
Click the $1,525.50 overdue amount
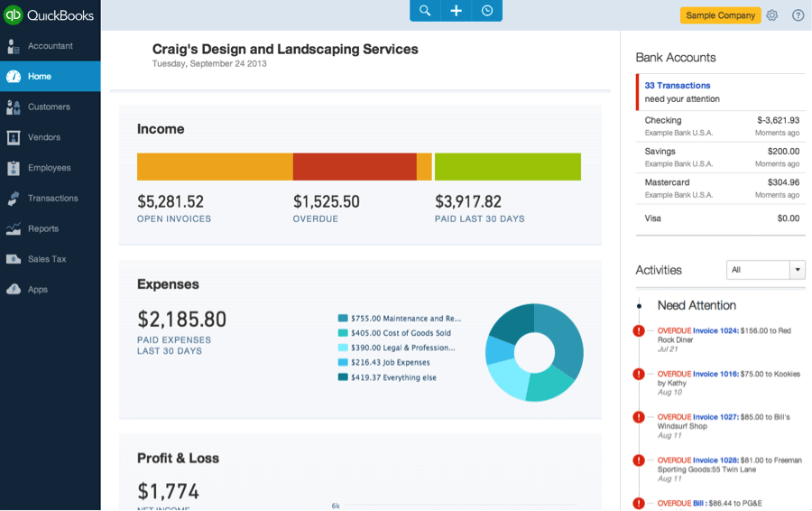click(x=327, y=201)
